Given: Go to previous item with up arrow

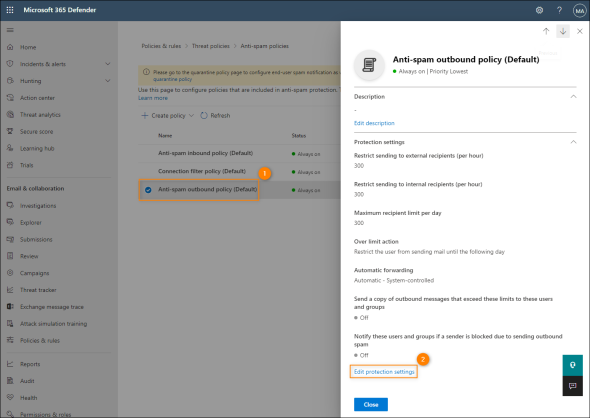Looking at the screenshot, I should 546,31.
